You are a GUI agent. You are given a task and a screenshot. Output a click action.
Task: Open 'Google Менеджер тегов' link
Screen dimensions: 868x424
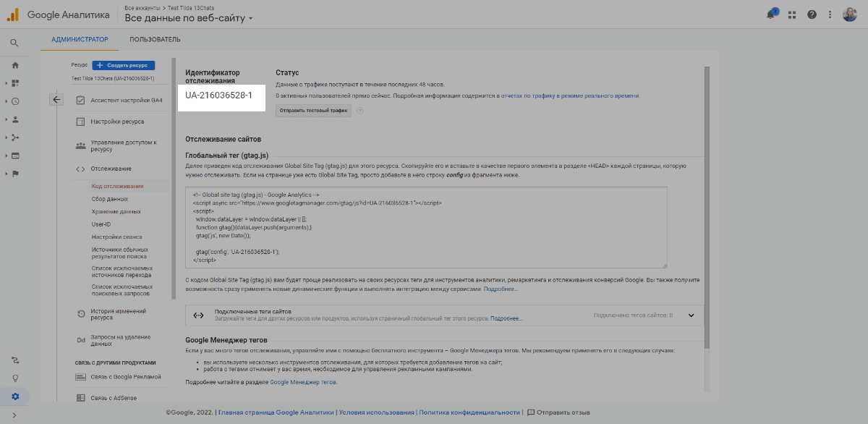pos(303,382)
